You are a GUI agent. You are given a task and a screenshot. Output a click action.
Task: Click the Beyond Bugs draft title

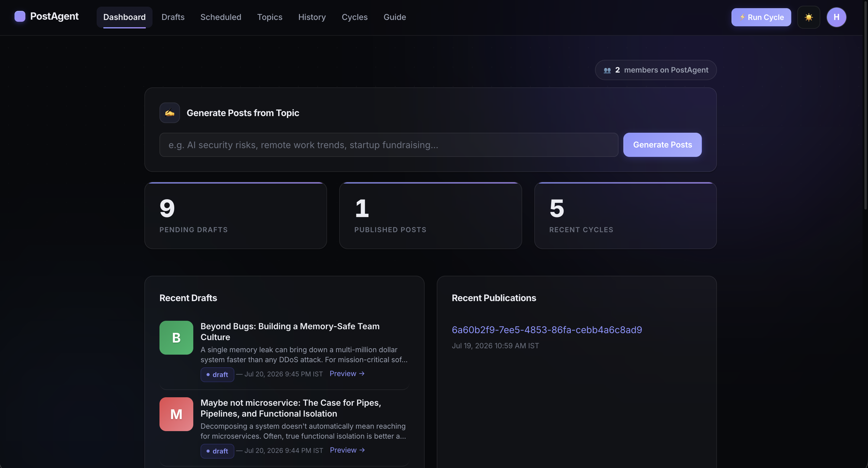pos(290,332)
